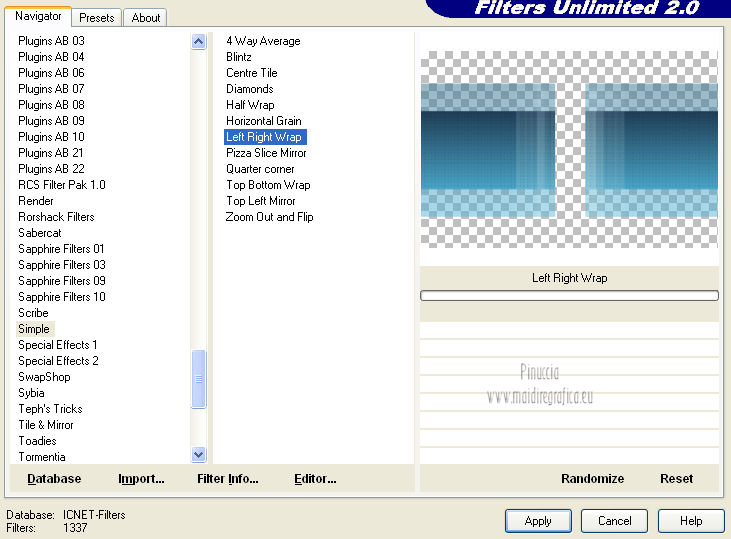Click the category list scroll up arrow
Screen dimensions: 731x539
point(199,41)
